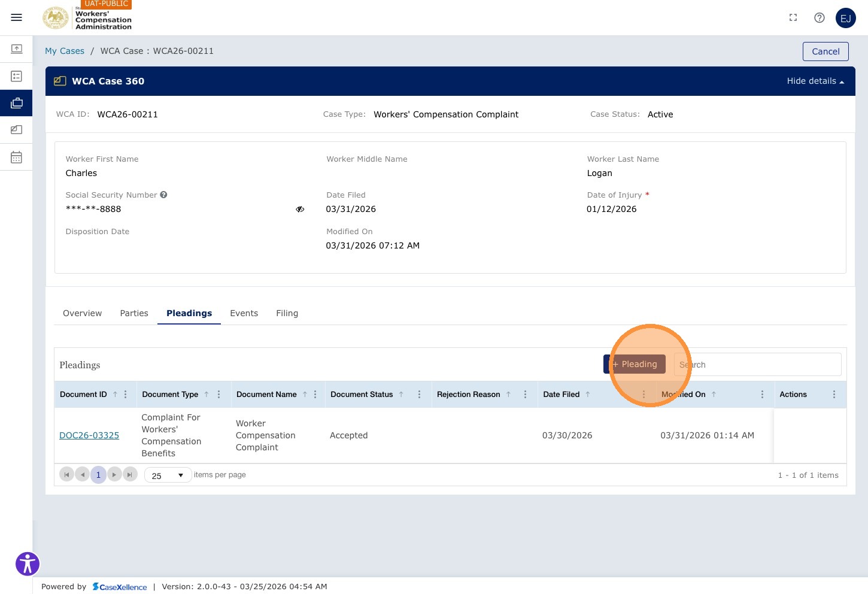This screenshot has height=594, width=868.
Task: Click the pleadings Search field
Action: click(x=757, y=365)
